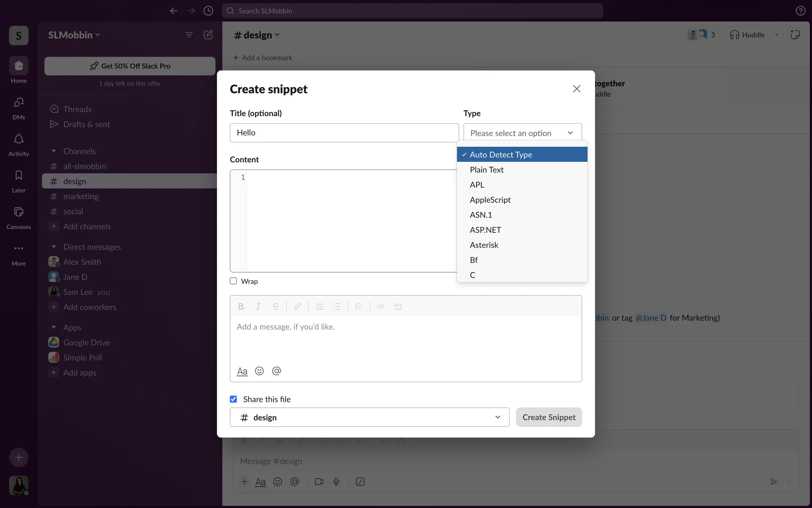Click the italic formatting icon in snippet message
812x508 pixels.
point(258,306)
